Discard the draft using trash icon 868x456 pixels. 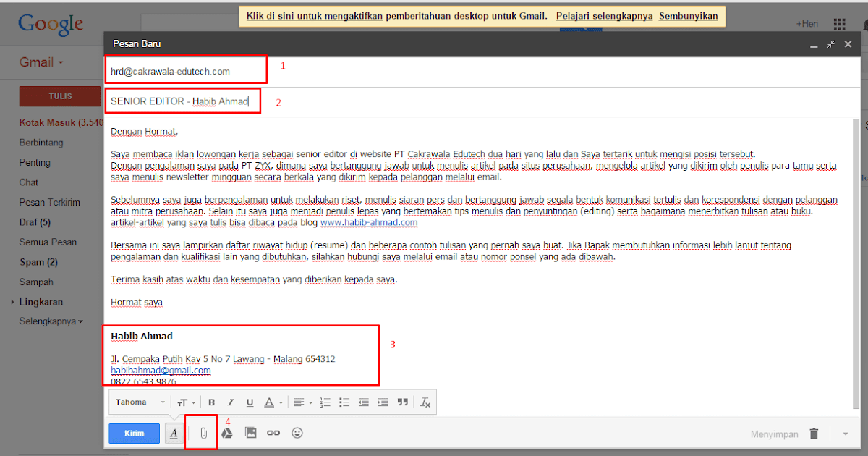point(814,432)
